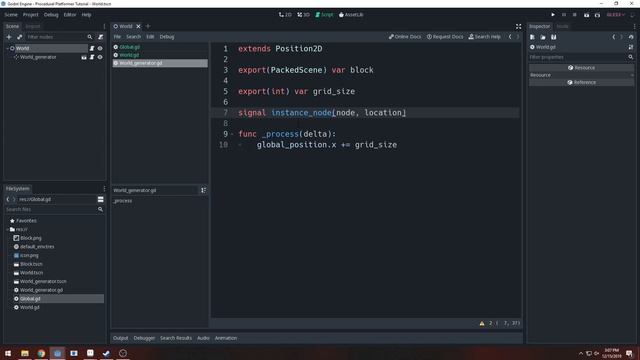Collapse the res:// folder
The width and height of the screenshot is (640, 360).
pos(8,229)
